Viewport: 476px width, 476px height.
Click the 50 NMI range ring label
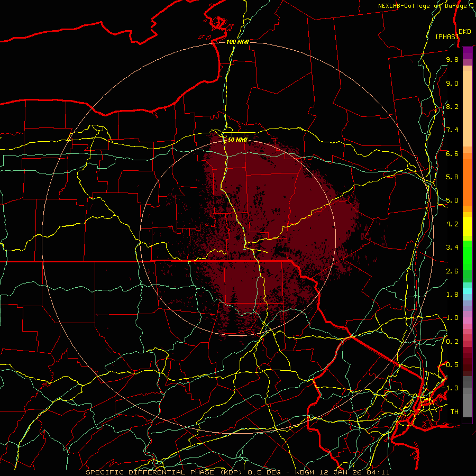(x=237, y=140)
